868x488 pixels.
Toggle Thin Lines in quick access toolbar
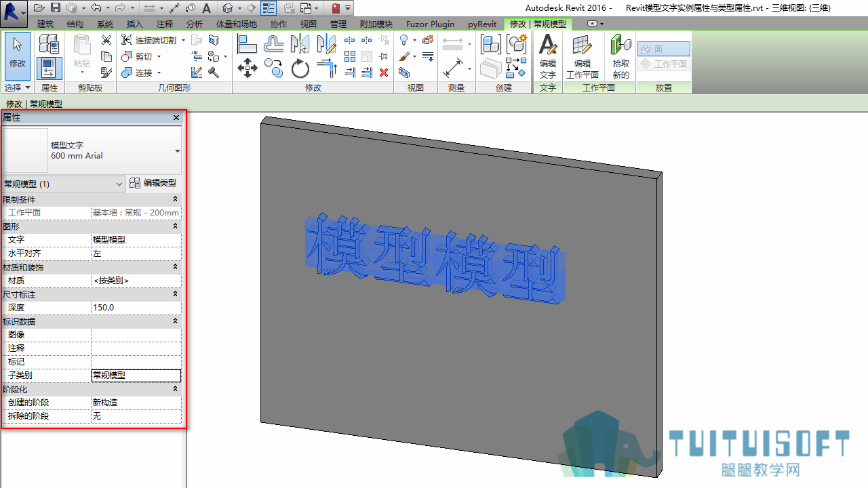click(x=269, y=8)
